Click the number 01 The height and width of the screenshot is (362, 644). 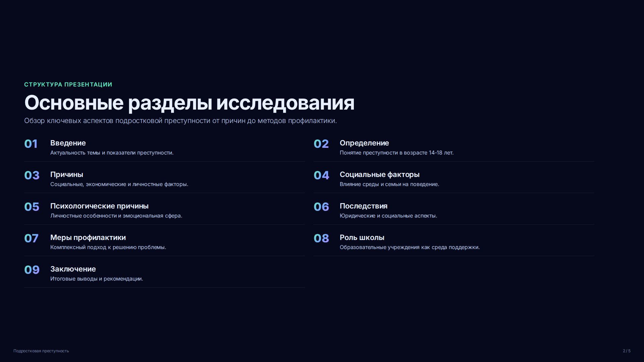coord(31,144)
